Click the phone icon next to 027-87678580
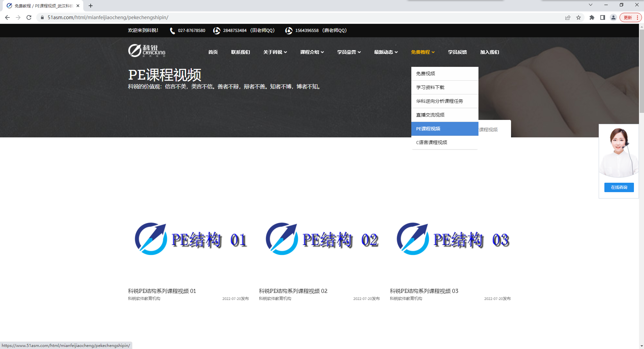644x349 pixels. point(172,31)
